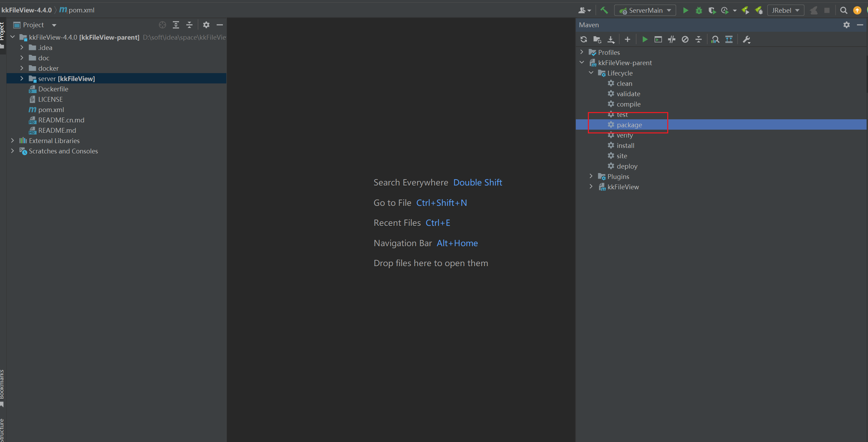
Task: Click kkFileView-4.4.0 in the breadcrumb bar
Action: point(27,10)
